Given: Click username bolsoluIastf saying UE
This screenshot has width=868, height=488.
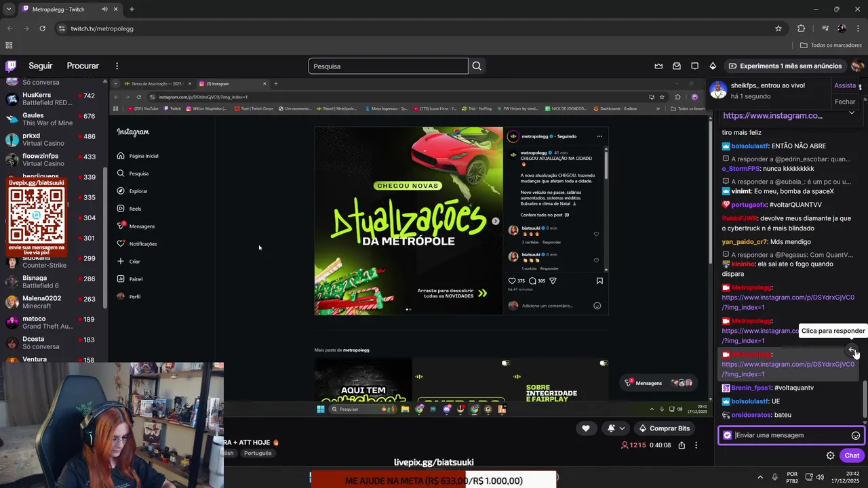Looking at the screenshot, I should (750, 401).
